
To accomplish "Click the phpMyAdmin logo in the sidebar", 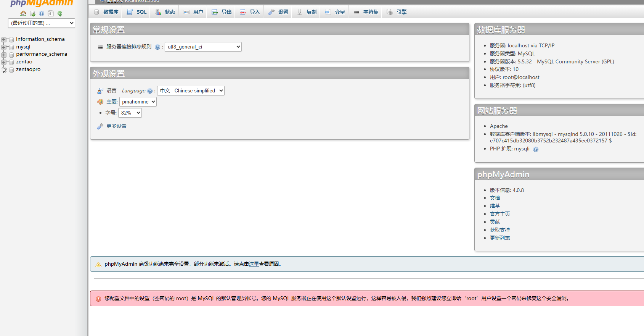I will coord(42,3).
